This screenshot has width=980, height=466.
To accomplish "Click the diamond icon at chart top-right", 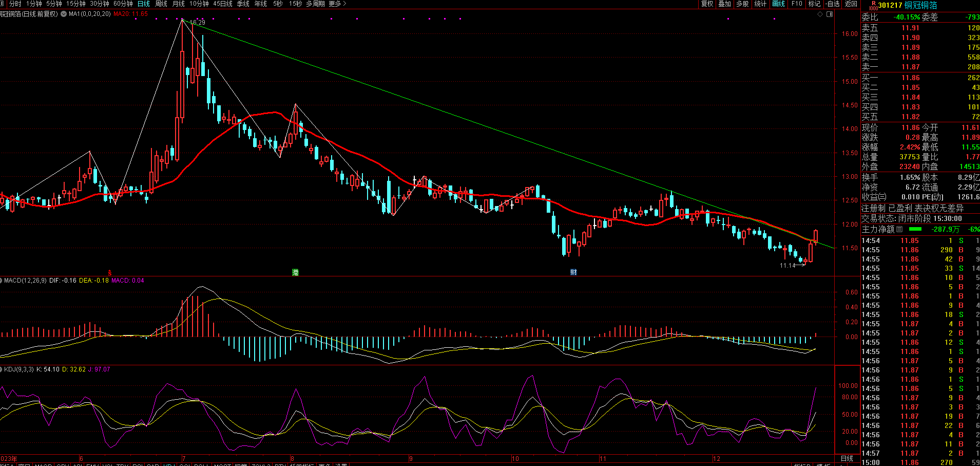I will pos(820,14).
